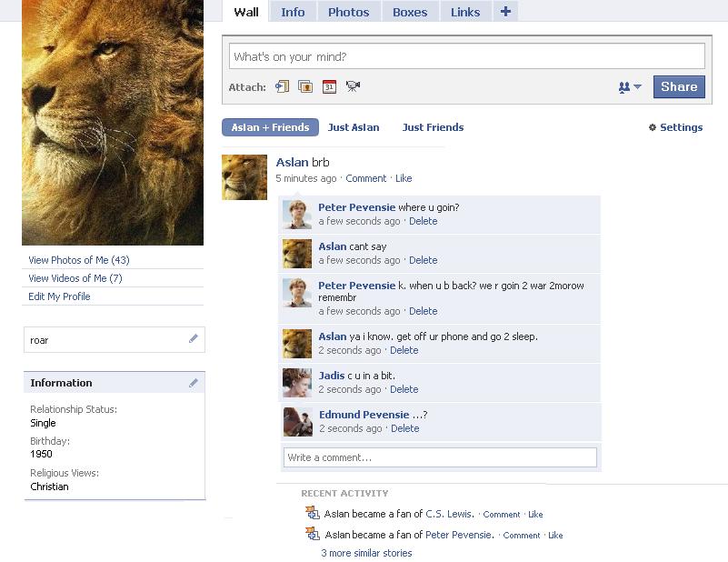Filter wall to Just Aslan
Viewport: 728px width, 562px height.
(x=354, y=127)
